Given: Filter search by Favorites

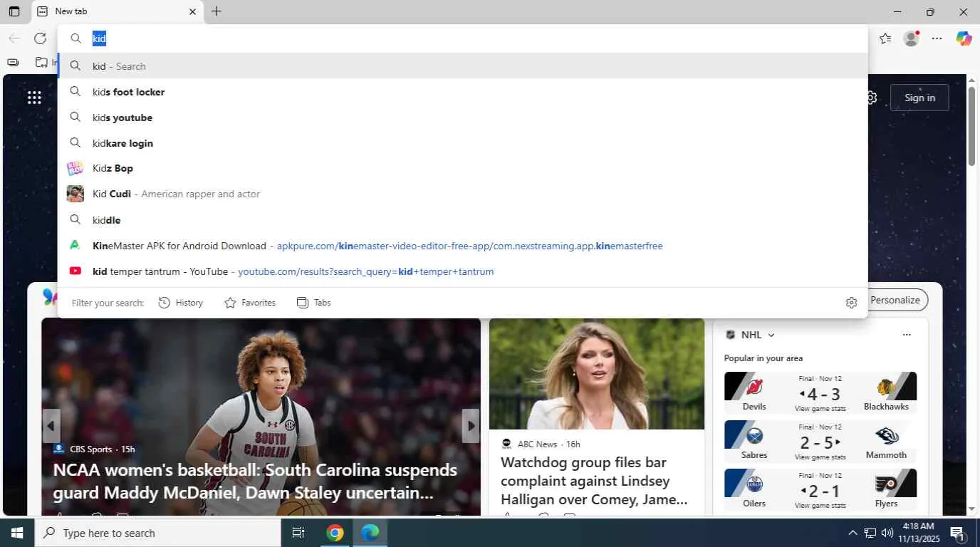Looking at the screenshot, I should point(250,303).
